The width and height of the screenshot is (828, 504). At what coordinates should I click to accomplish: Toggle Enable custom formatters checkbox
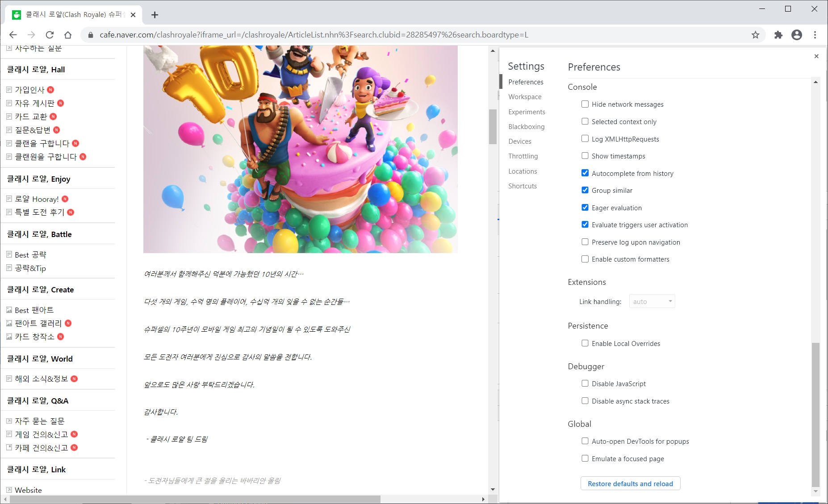tap(585, 259)
